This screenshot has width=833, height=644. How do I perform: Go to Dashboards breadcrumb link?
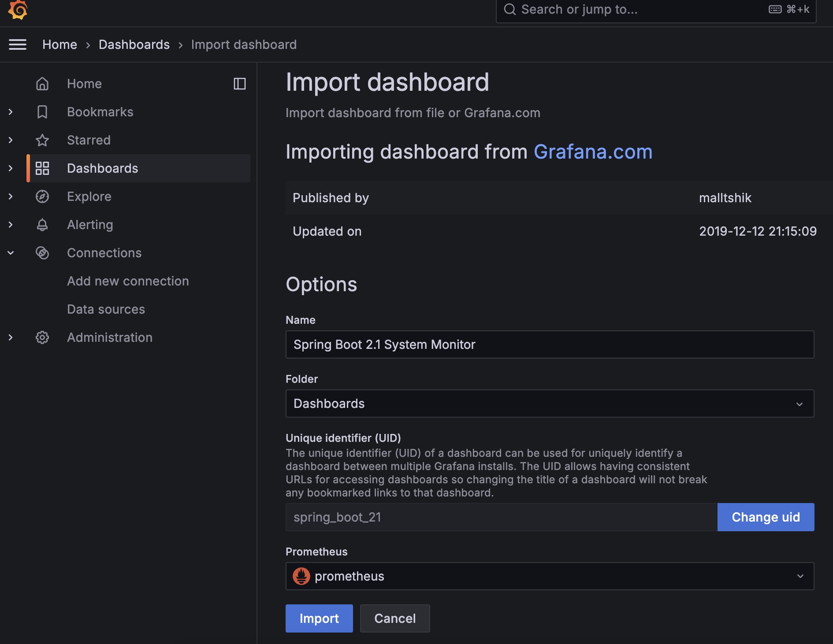point(134,44)
